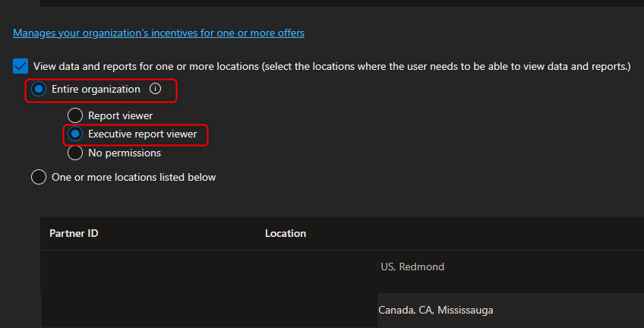Viewport: 644px width, 328px height.
Task: Click the Report viewer label text
Action: point(120,115)
